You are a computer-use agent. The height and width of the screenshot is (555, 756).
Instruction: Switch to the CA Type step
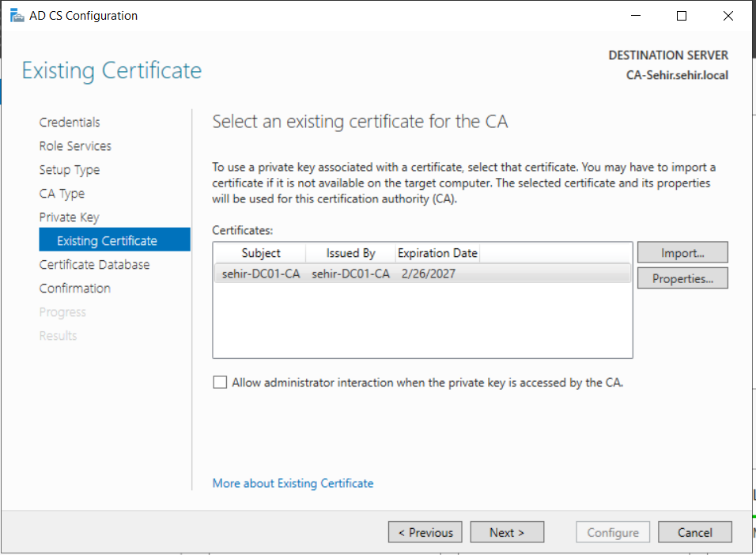(62, 194)
